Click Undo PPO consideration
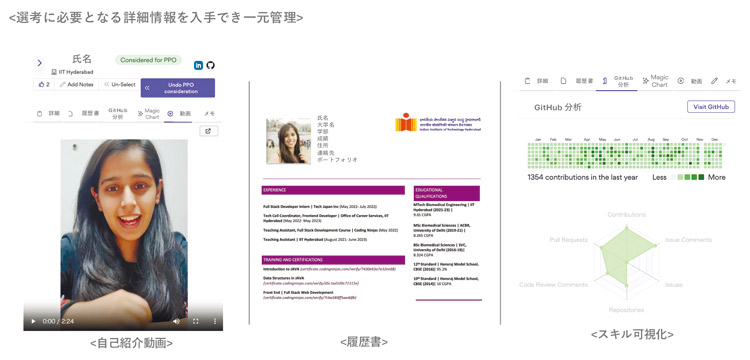The width and height of the screenshot is (750, 360). [178, 88]
